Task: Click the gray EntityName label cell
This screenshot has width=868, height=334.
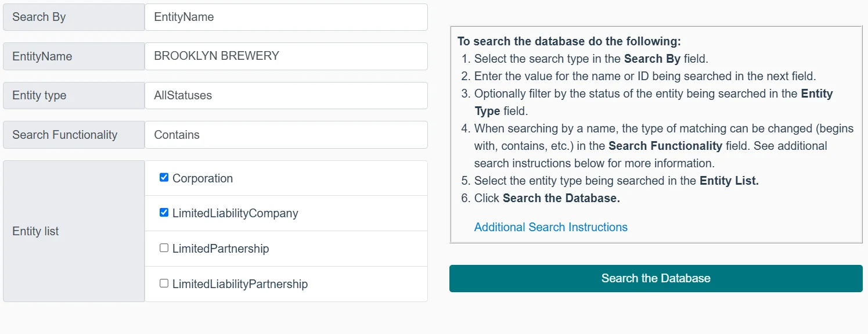Action: click(74, 56)
